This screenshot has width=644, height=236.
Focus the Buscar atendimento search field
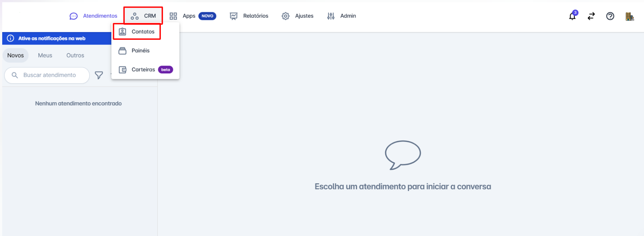50,75
